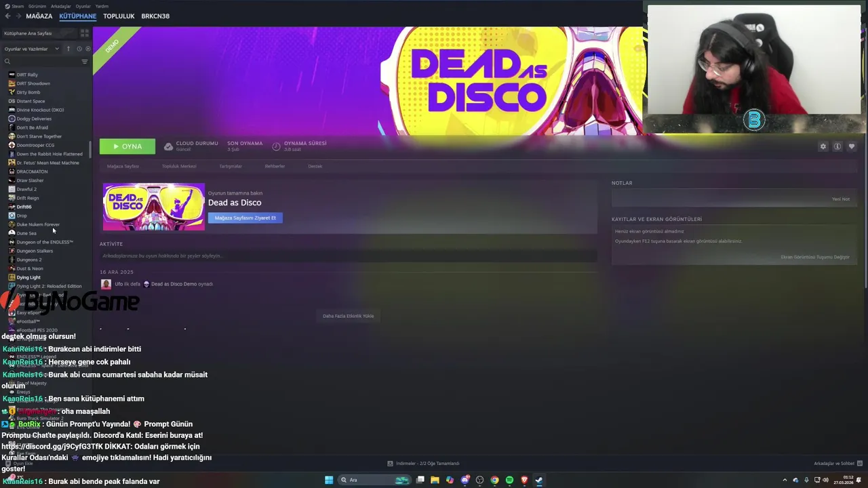
Task: Open File Explorer from taskbar
Action: (435, 480)
